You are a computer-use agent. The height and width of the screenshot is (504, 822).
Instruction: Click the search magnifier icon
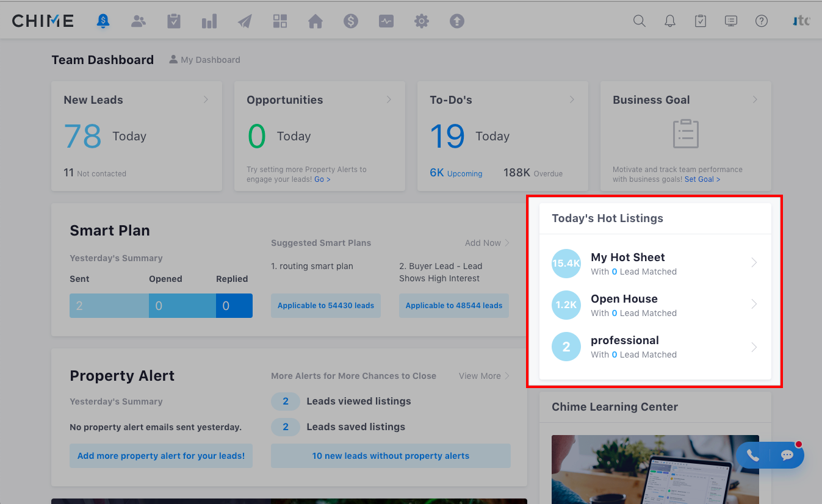pos(639,21)
